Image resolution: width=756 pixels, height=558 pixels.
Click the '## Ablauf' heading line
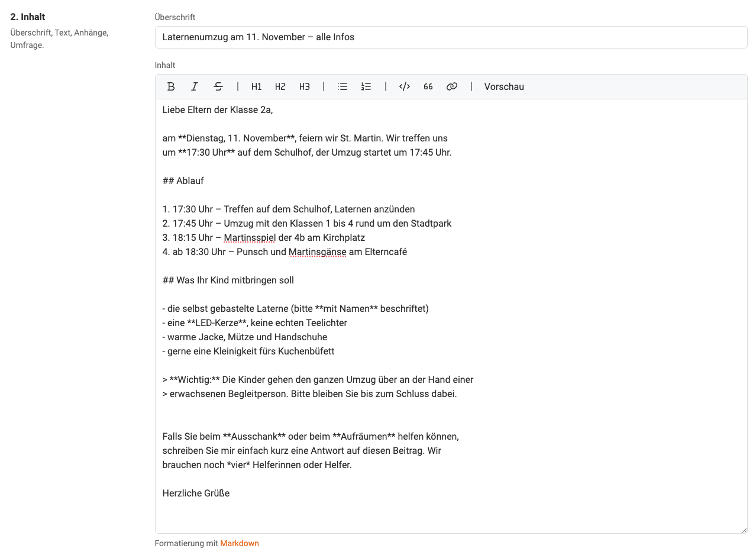[183, 181]
